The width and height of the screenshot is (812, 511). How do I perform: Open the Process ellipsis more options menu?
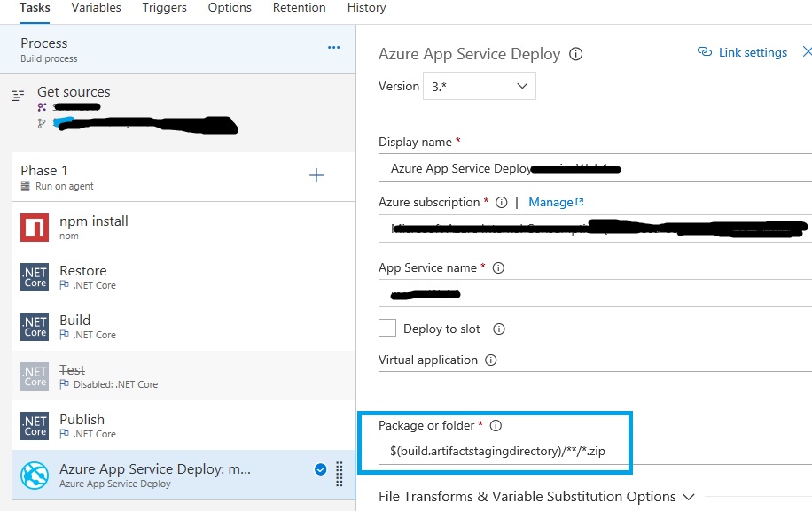(333, 48)
